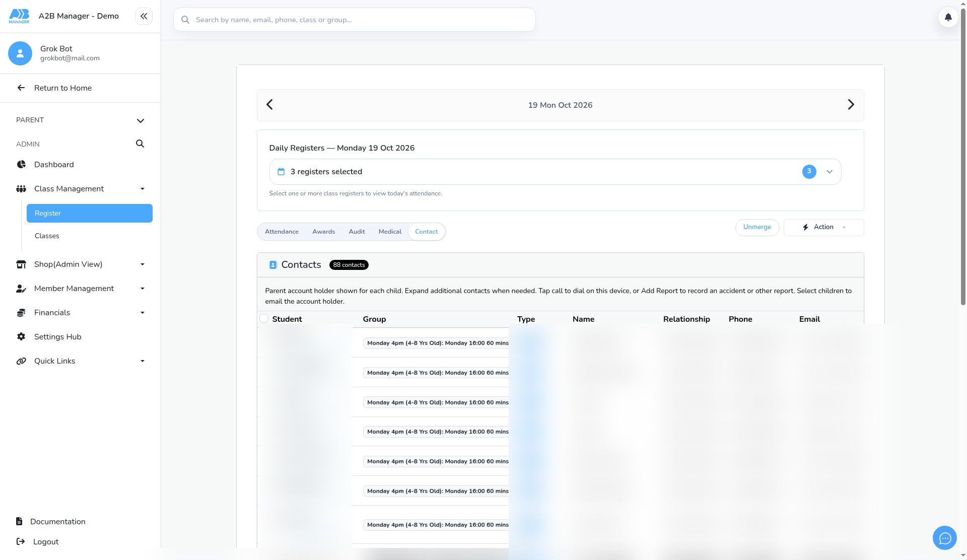
Task: Click the Contacts address-book icon
Action: pyautogui.click(x=273, y=265)
